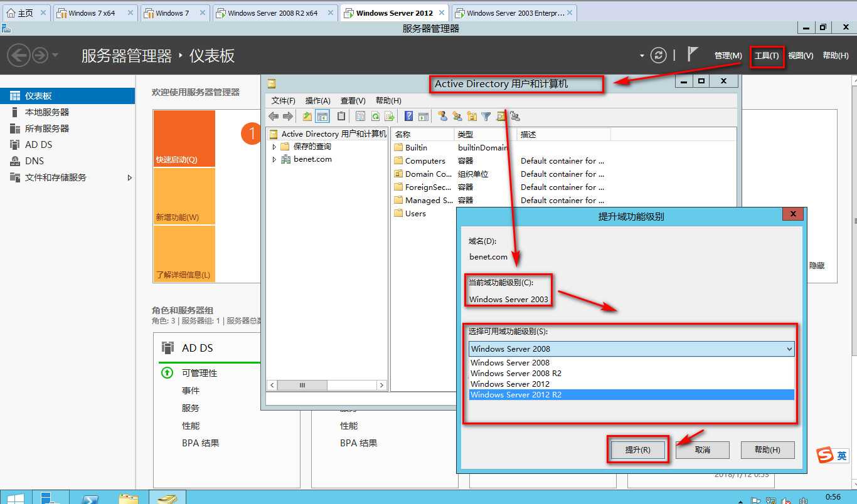Click the 取消 button
The width and height of the screenshot is (857, 504).
coord(703,450)
